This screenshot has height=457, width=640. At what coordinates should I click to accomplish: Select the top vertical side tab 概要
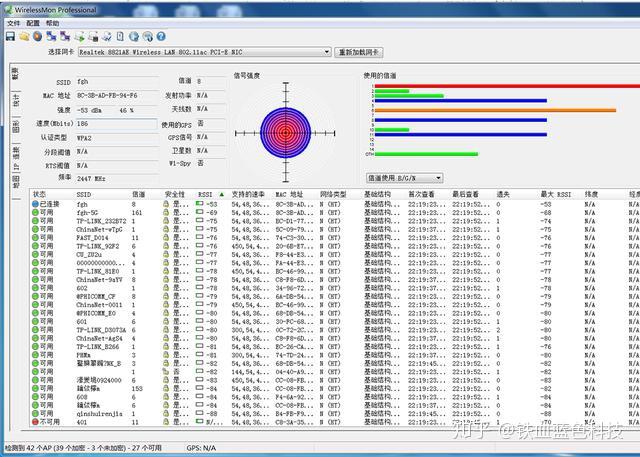16,74
